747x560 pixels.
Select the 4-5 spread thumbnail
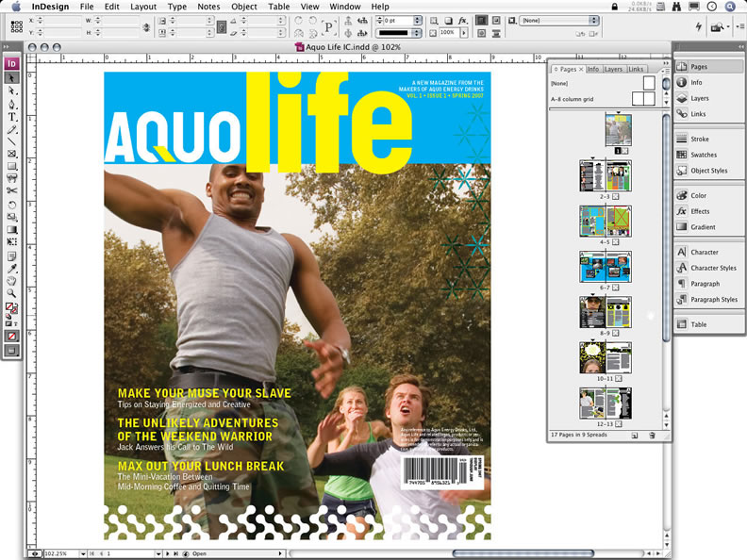pyautogui.click(x=605, y=221)
